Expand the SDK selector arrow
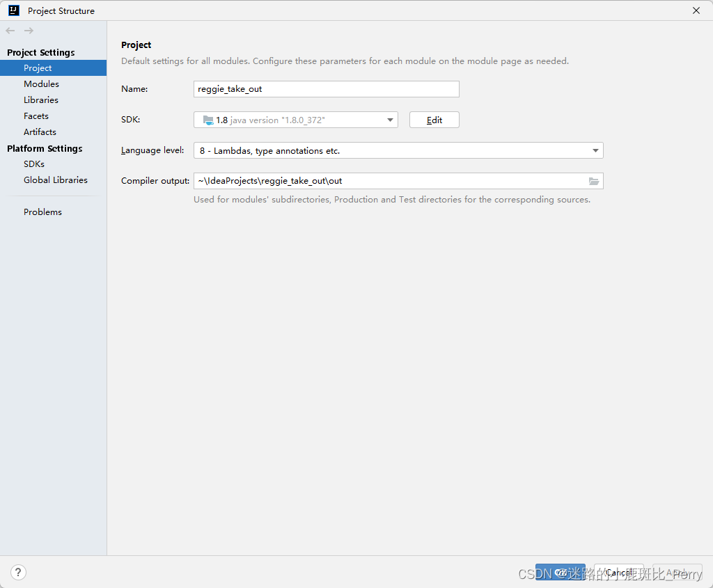This screenshot has width=713, height=588. tap(389, 119)
